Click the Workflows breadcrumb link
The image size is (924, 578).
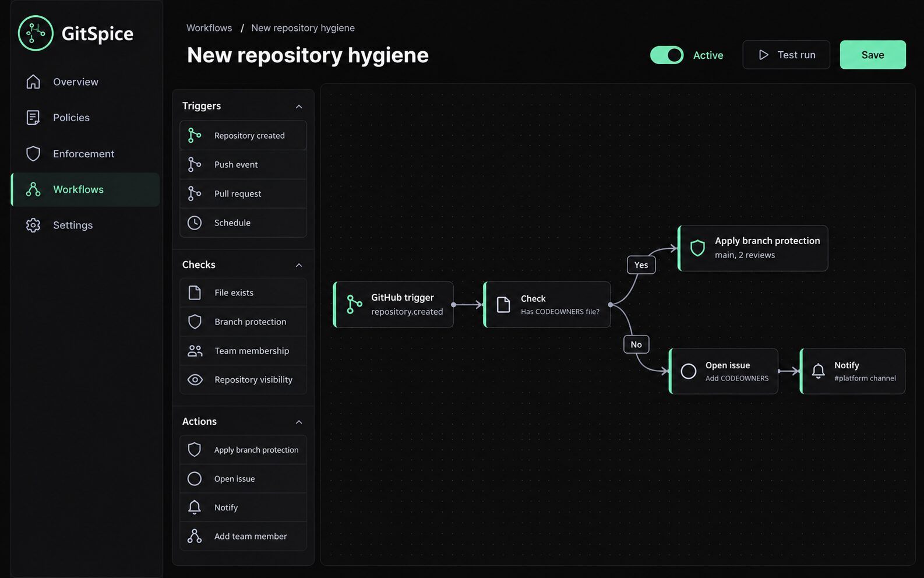pyautogui.click(x=209, y=28)
